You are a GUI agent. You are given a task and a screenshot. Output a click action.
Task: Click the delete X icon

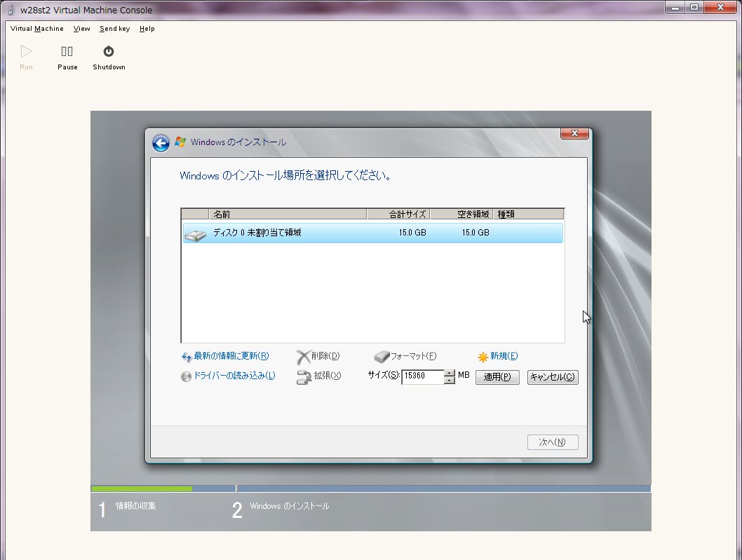[x=303, y=357]
